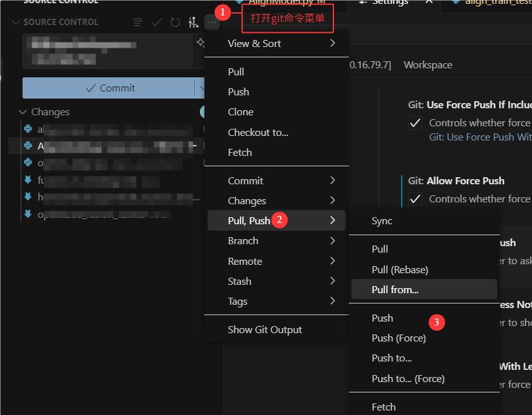The height and width of the screenshot is (415, 532).
Task: Open the git graph icon in header
Action: pos(193,23)
